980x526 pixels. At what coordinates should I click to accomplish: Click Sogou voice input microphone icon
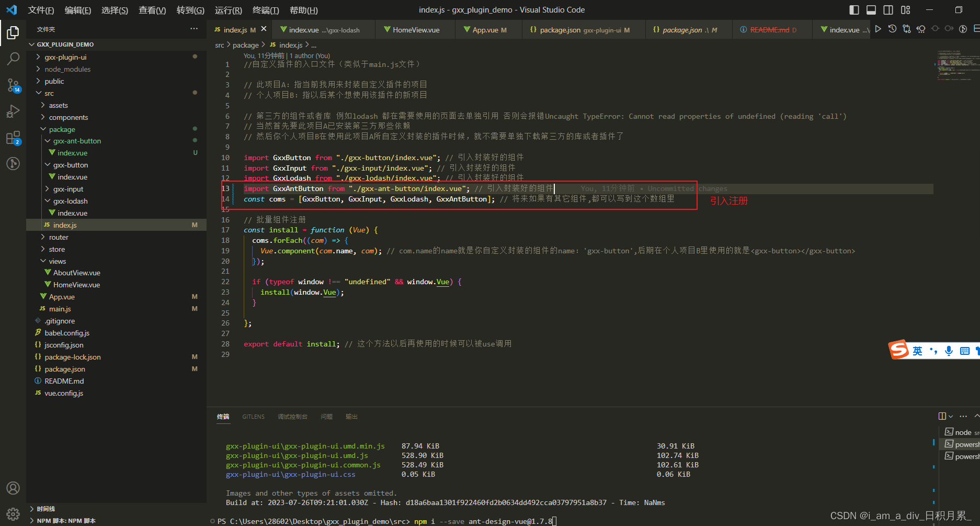point(949,351)
